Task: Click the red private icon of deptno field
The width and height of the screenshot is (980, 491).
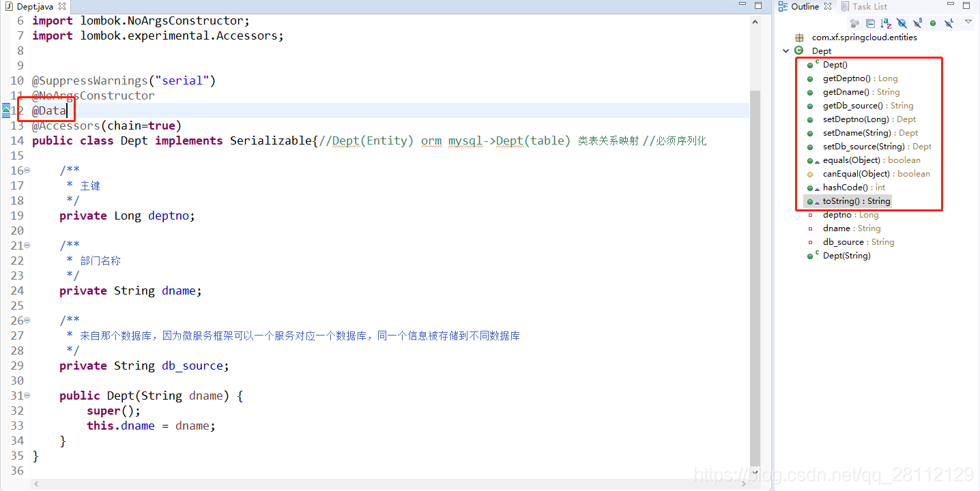Action: click(x=810, y=215)
